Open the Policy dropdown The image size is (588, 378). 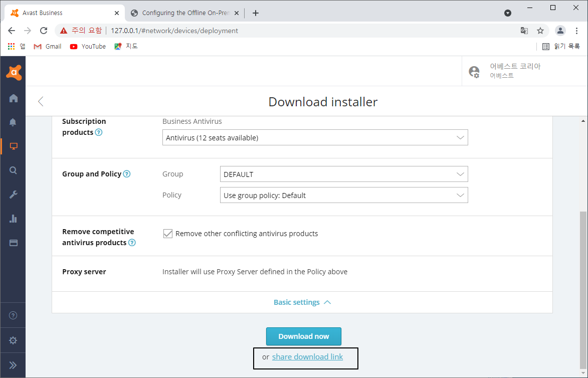click(344, 195)
